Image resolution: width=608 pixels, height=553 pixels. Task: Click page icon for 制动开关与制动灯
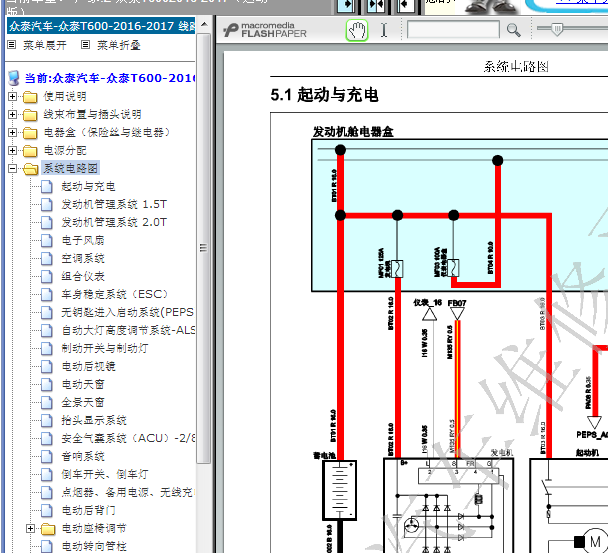(47, 349)
